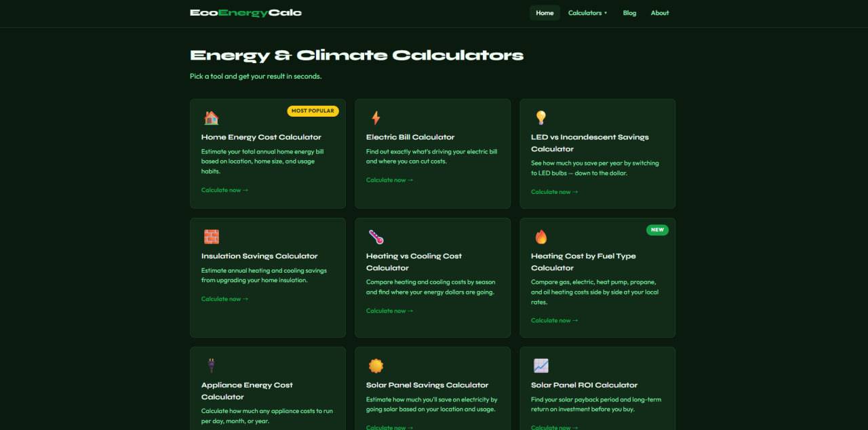Click 'Calculate now' under Electric Bill Calculator
Image resolution: width=868 pixels, height=430 pixels.
point(390,180)
